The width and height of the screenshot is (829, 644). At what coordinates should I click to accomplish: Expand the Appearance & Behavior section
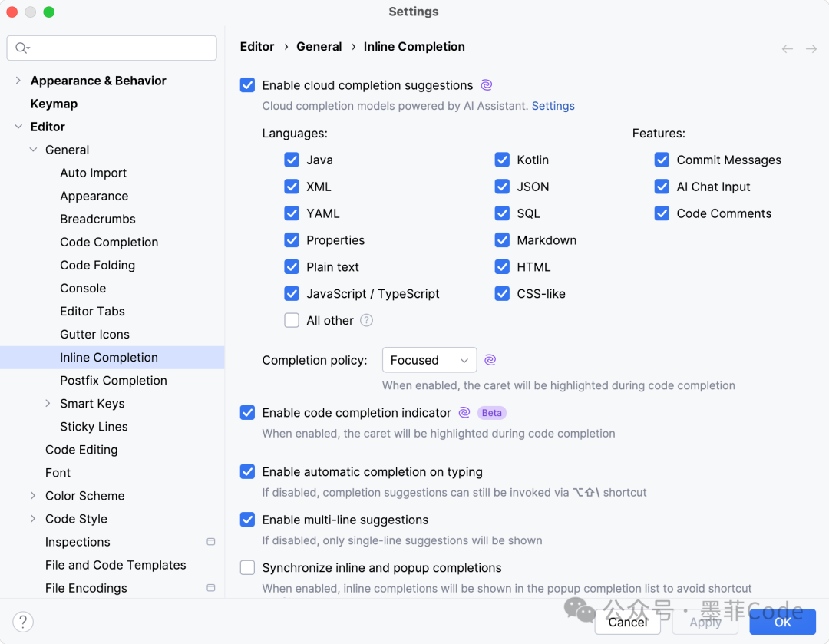click(18, 81)
